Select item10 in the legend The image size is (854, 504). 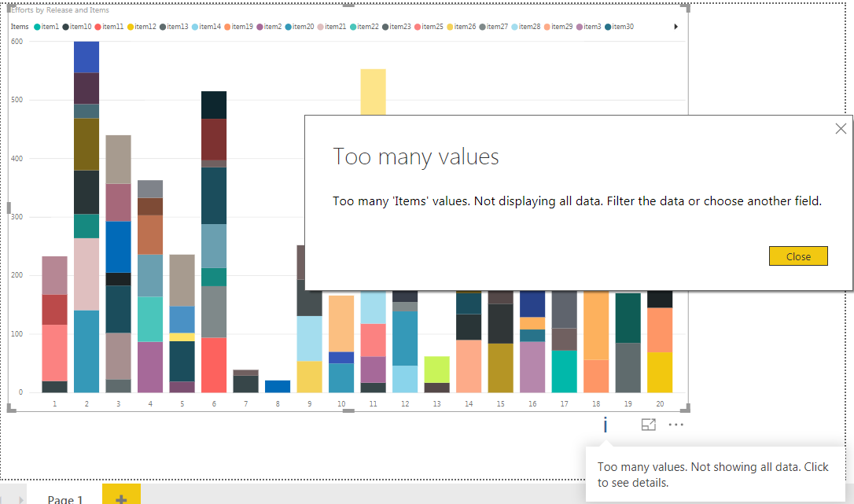point(77,27)
